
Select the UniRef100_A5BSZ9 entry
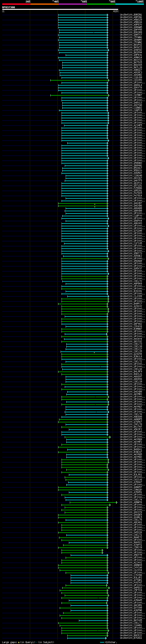(131, 20)
